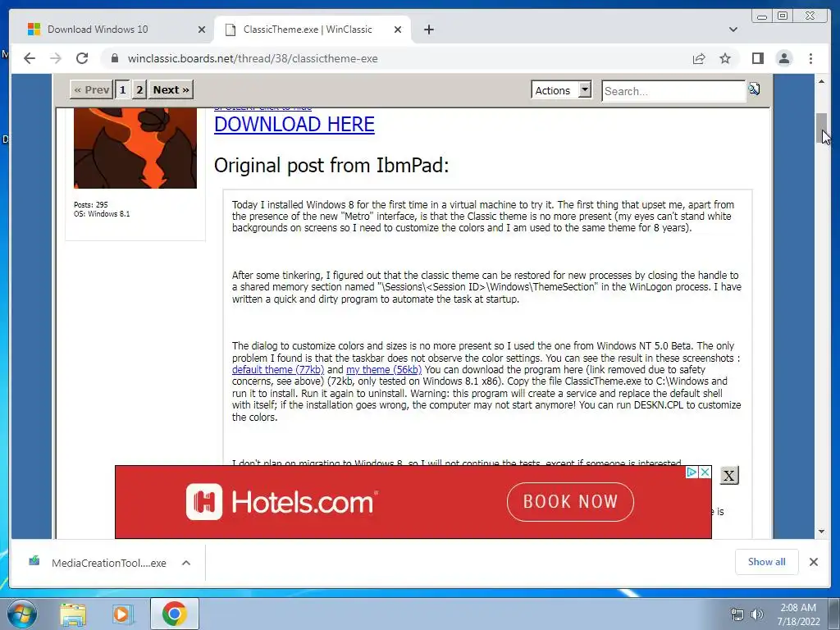Click the padlock site info icon
Image resolution: width=840 pixels, height=630 pixels.
[114, 58]
